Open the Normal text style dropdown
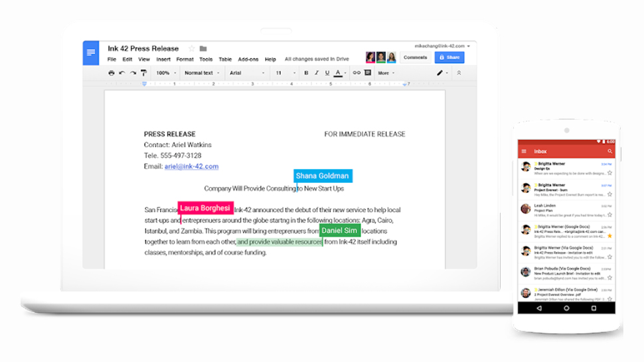Viewport: 644px width, 362px height. click(x=202, y=73)
